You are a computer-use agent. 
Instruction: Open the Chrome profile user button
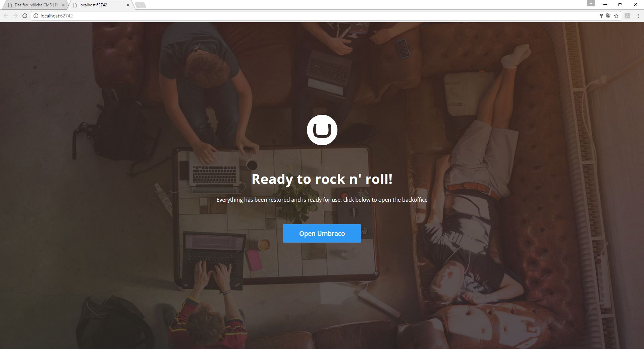click(591, 3)
